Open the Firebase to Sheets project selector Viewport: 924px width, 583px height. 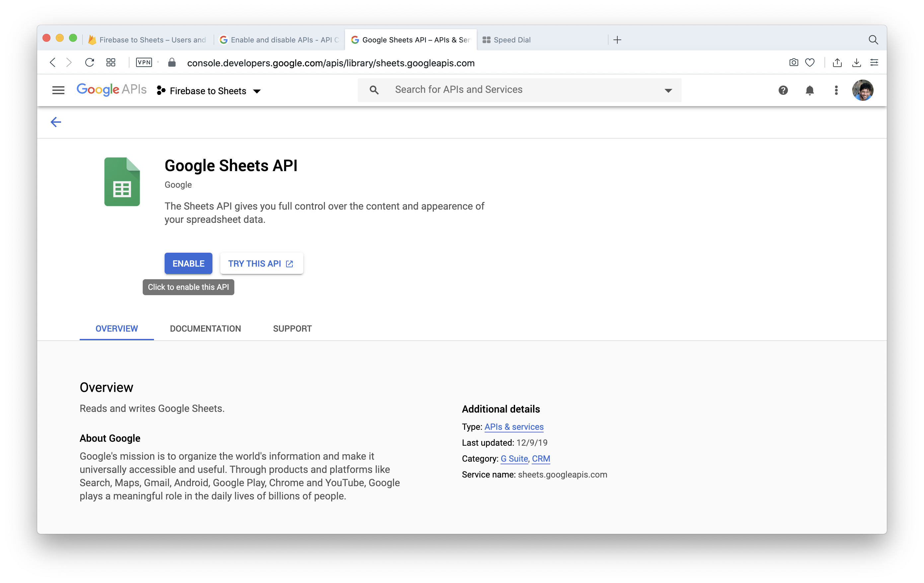(x=209, y=91)
